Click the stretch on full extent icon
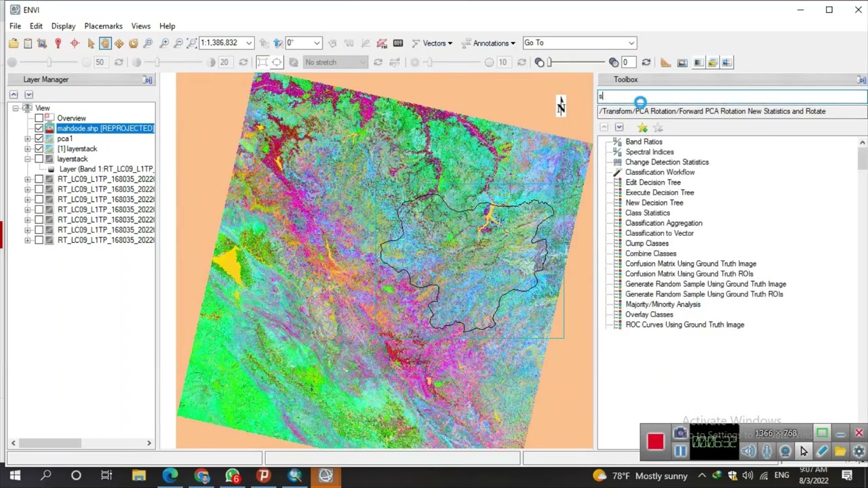Viewport: 868px width, 488px height. click(262, 62)
